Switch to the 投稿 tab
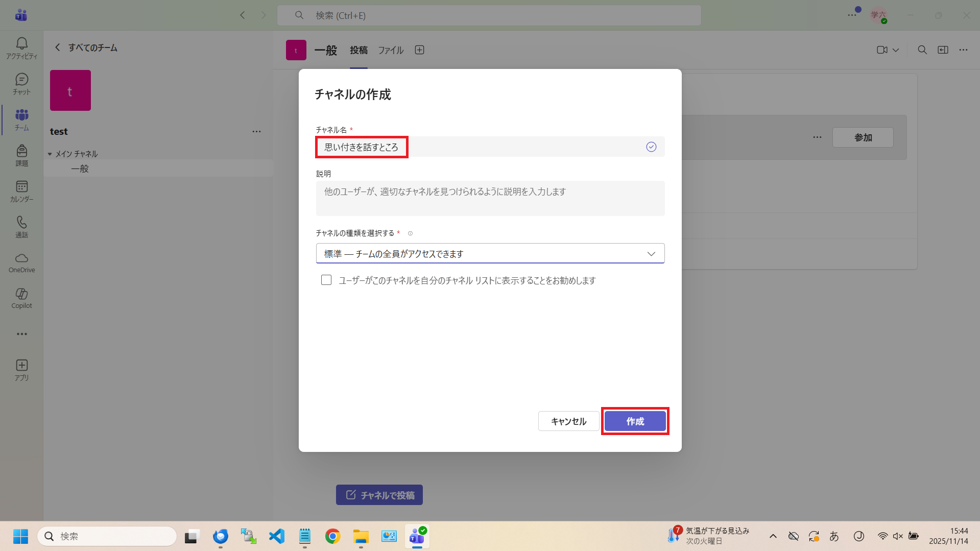980x551 pixels. [x=358, y=50]
